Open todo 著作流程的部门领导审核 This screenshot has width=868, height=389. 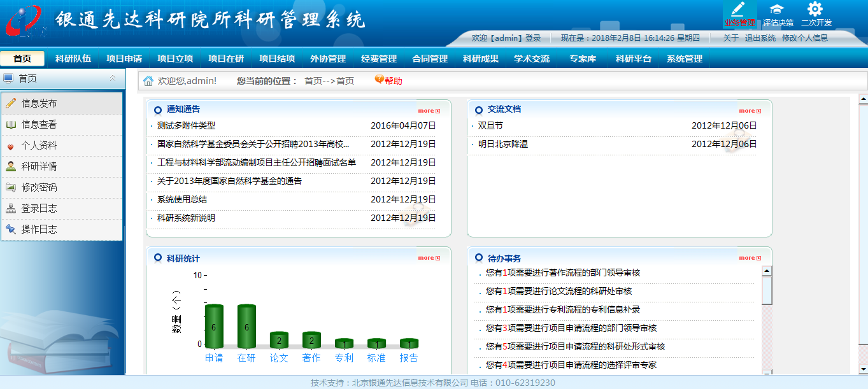pyautogui.click(x=563, y=272)
